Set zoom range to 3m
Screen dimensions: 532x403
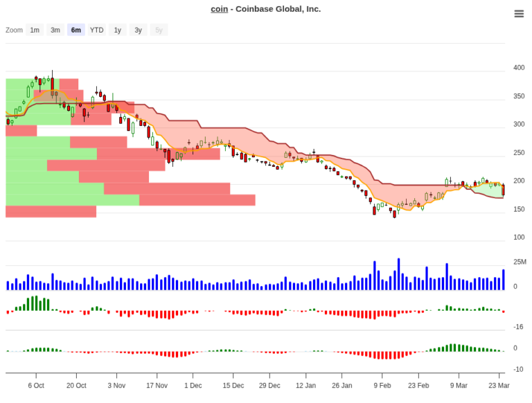click(x=55, y=30)
